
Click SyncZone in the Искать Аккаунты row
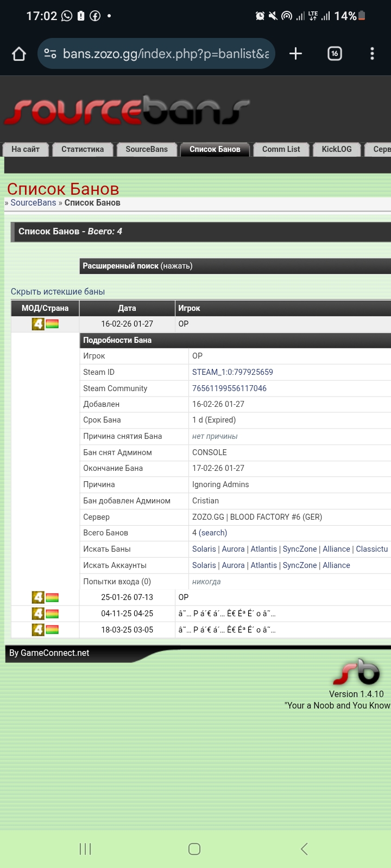[x=300, y=565]
